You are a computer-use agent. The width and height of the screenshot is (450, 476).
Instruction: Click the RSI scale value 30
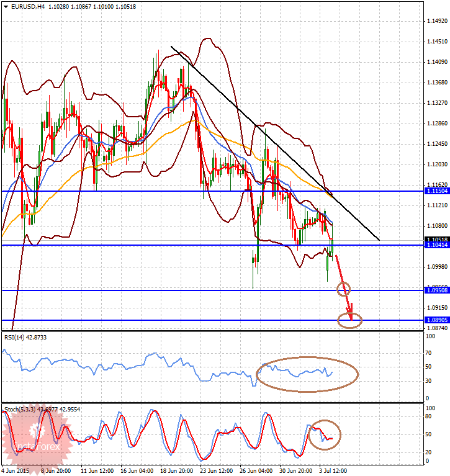pos(428,381)
